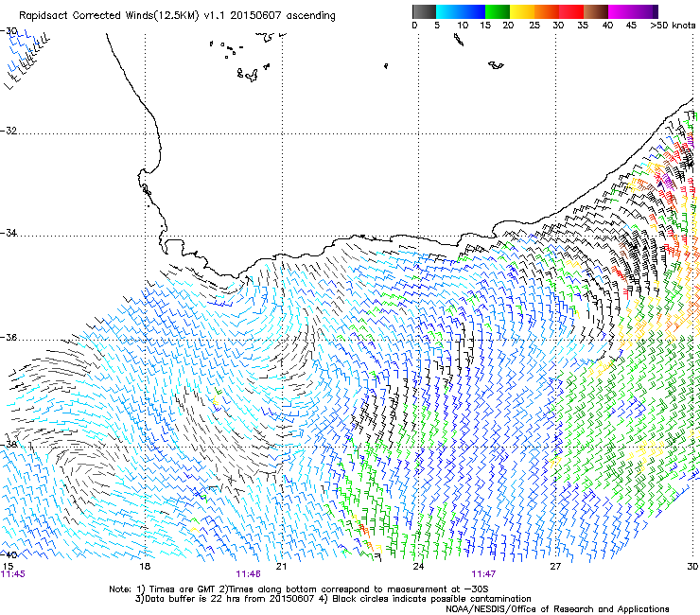Click the '>50 knots' legend label
700x615 pixels.
point(673,26)
